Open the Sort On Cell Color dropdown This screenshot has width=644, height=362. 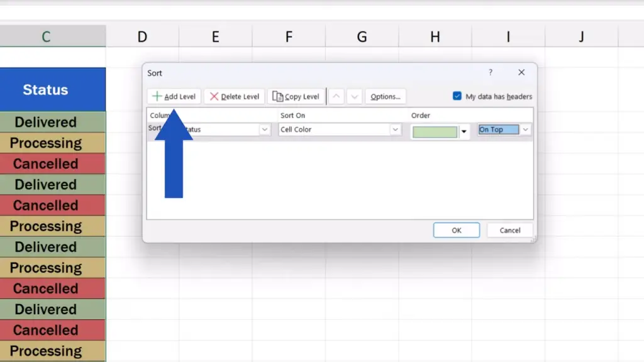coord(395,129)
